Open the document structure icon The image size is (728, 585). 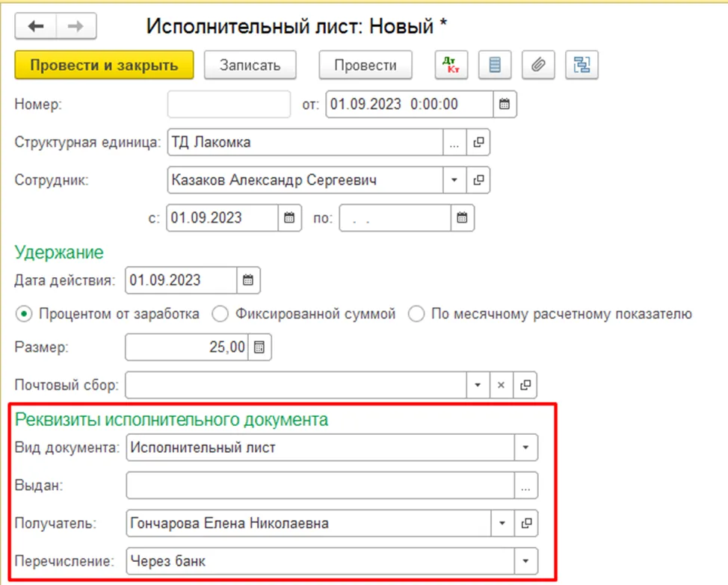click(582, 65)
